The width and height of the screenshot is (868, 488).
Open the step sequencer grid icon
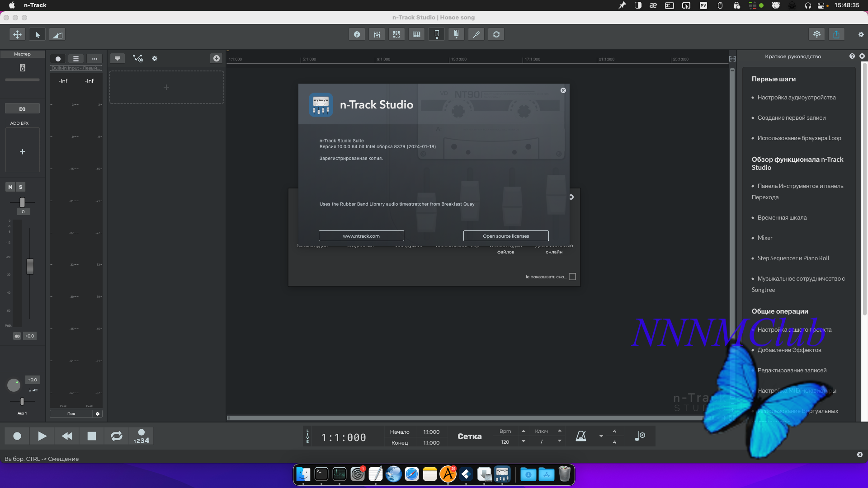pos(396,34)
